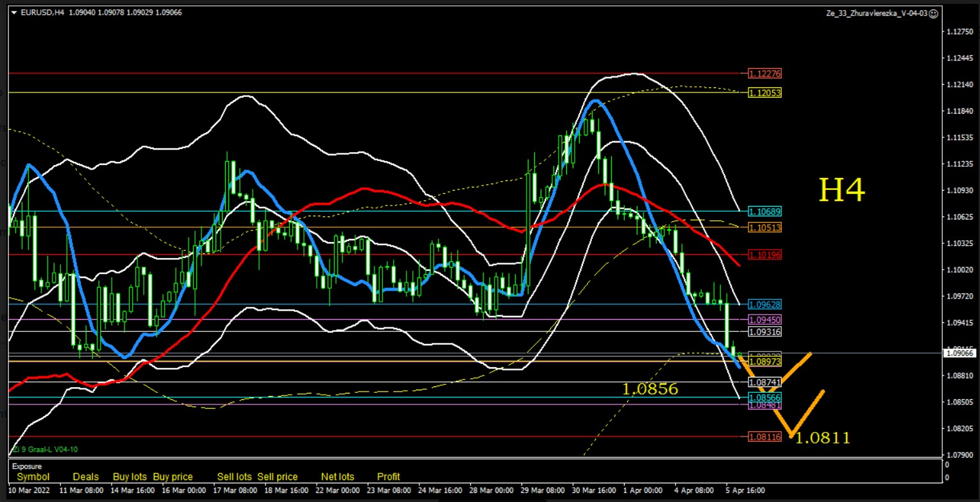Click the current price 1.09066 axis marker
The image size is (980, 502).
coord(960,353)
